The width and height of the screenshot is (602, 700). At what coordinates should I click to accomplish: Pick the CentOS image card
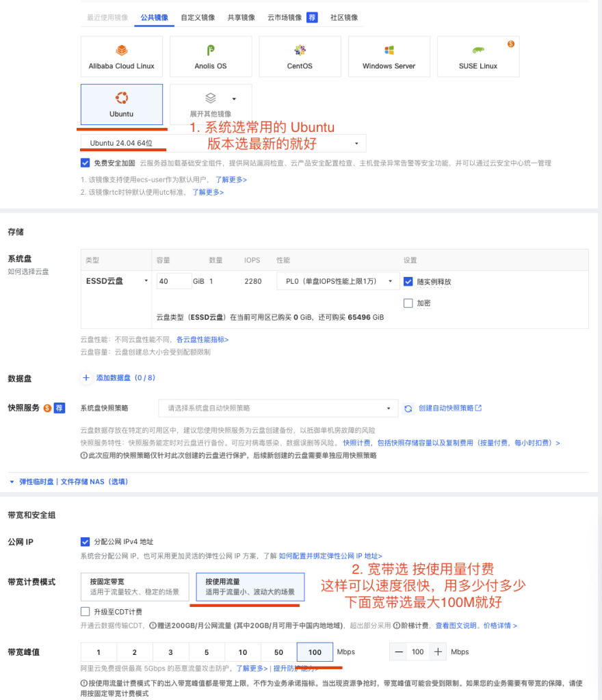pos(300,57)
